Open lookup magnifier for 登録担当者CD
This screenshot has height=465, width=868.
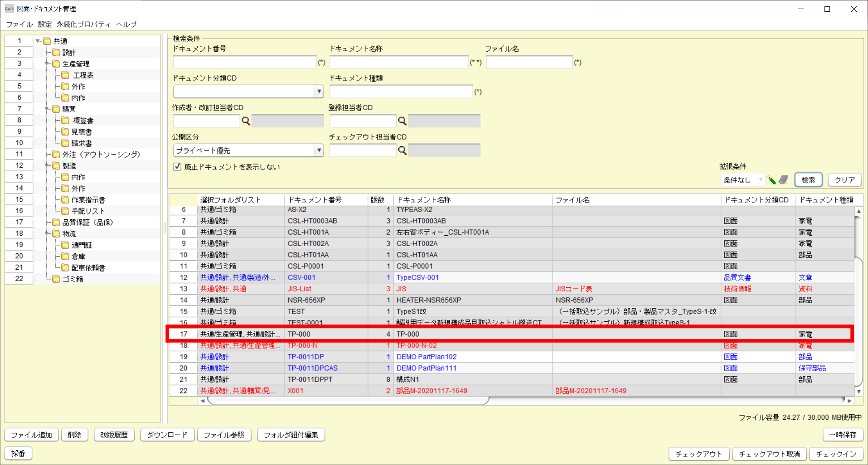click(x=402, y=121)
